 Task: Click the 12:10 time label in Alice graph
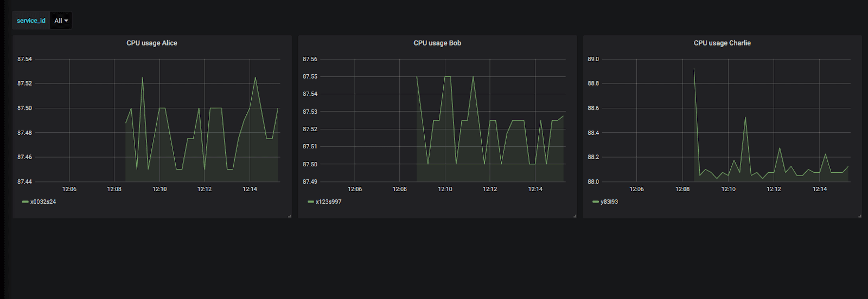[159, 189]
